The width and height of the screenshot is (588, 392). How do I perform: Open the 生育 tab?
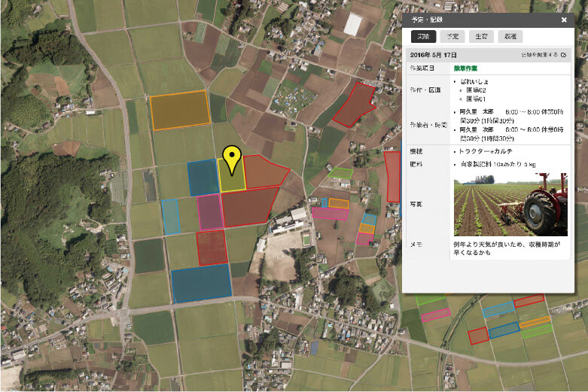click(x=481, y=36)
